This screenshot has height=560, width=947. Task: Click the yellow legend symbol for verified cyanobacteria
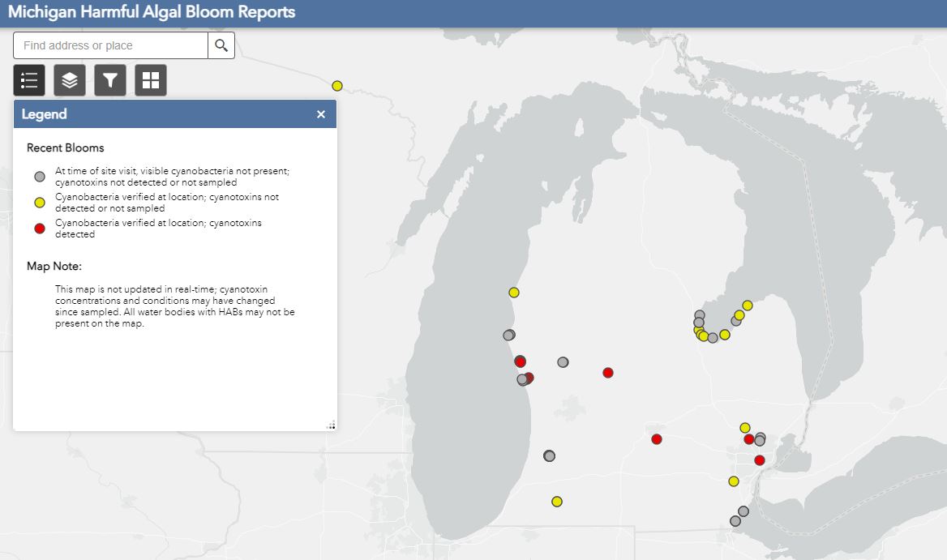click(39, 203)
